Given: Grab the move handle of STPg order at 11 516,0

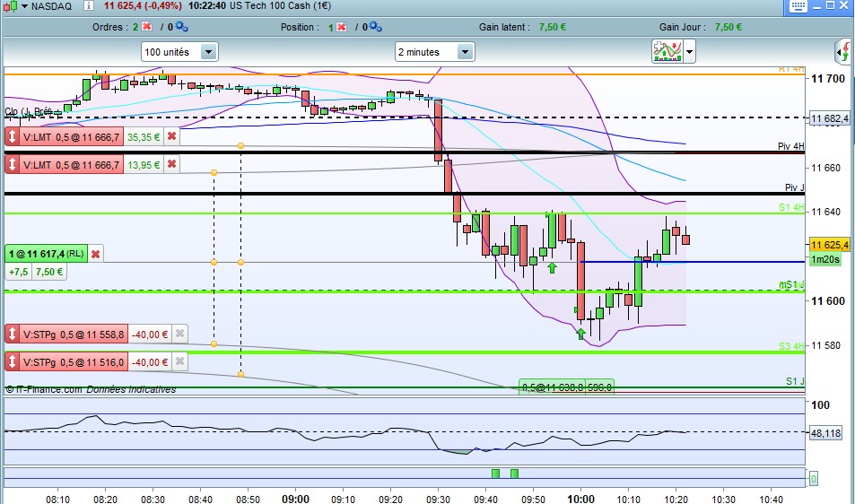Looking at the screenshot, I should (12, 361).
